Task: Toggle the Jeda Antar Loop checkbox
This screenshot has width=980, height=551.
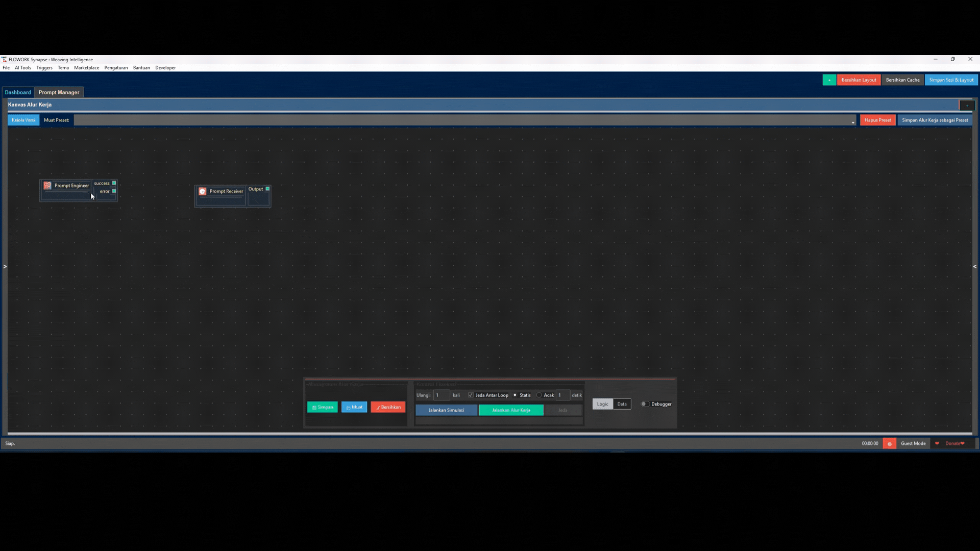Action: pos(471,395)
